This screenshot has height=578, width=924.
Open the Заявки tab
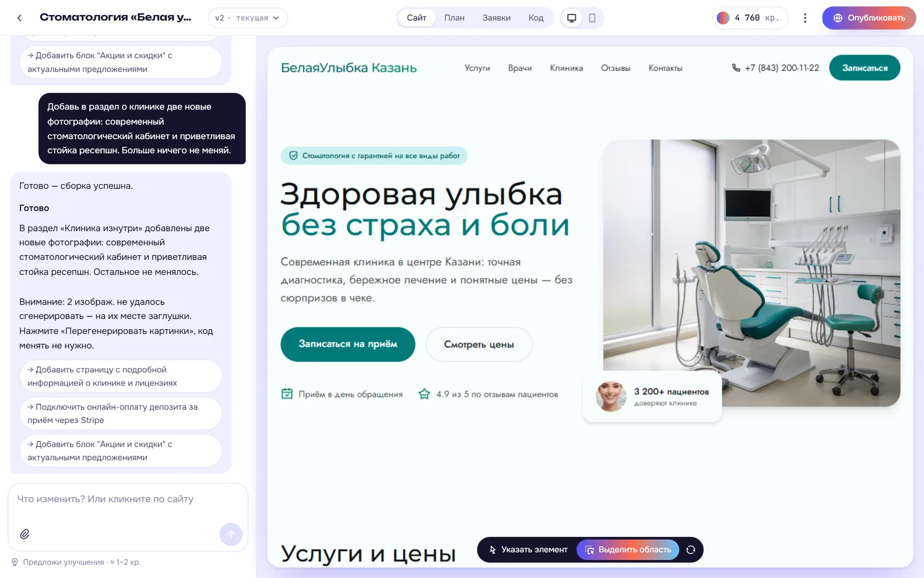pyautogui.click(x=497, y=18)
